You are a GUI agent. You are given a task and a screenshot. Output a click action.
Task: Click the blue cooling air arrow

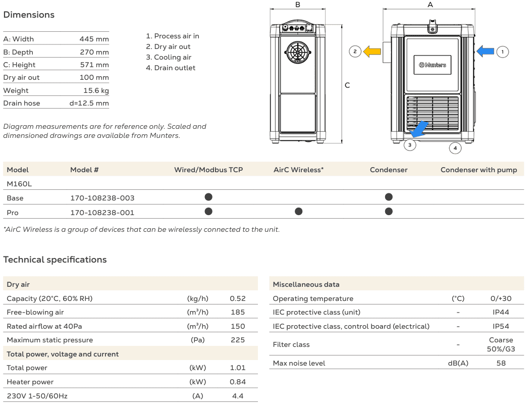click(420, 129)
